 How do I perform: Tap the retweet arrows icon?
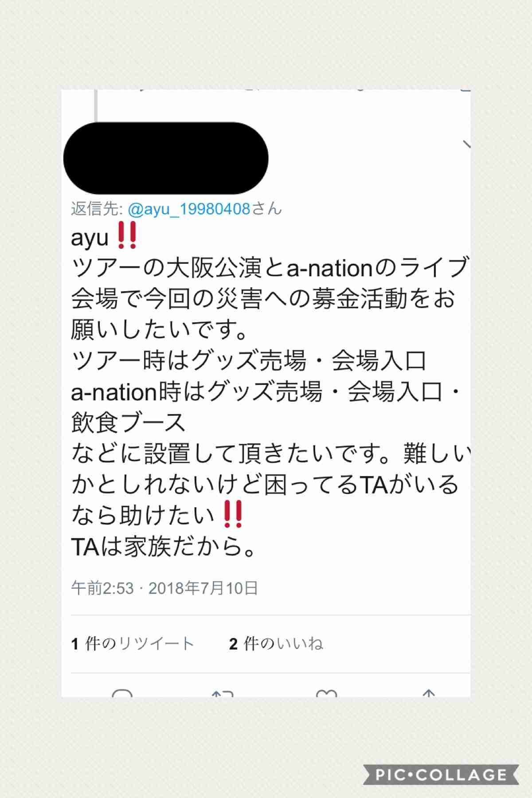tap(223, 693)
